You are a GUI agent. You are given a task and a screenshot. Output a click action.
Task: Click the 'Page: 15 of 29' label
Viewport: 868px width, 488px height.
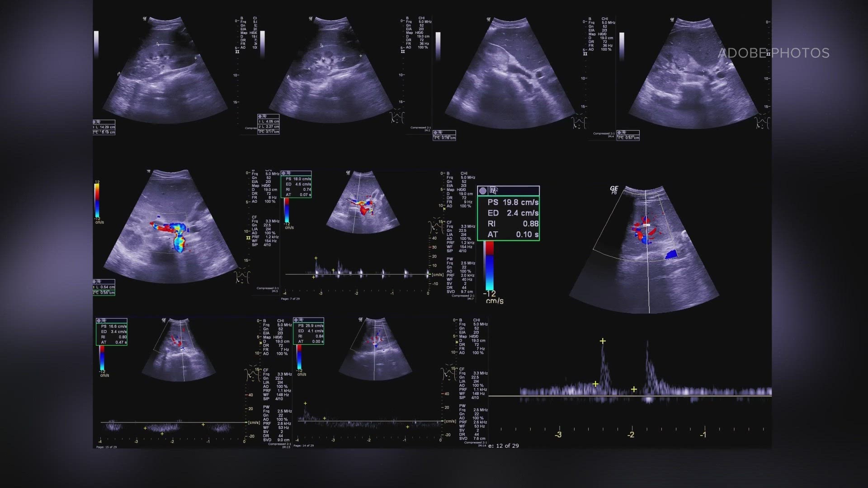(x=106, y=447)
